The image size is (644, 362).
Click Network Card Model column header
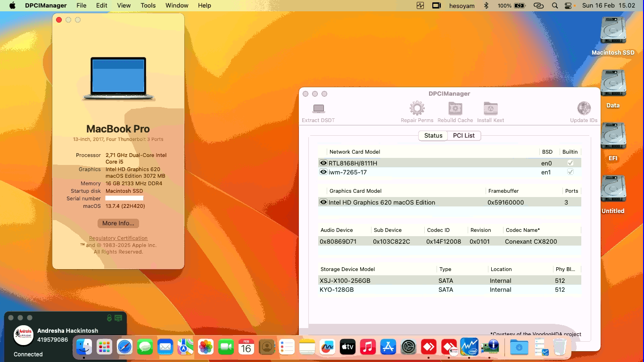coord(355,152)
